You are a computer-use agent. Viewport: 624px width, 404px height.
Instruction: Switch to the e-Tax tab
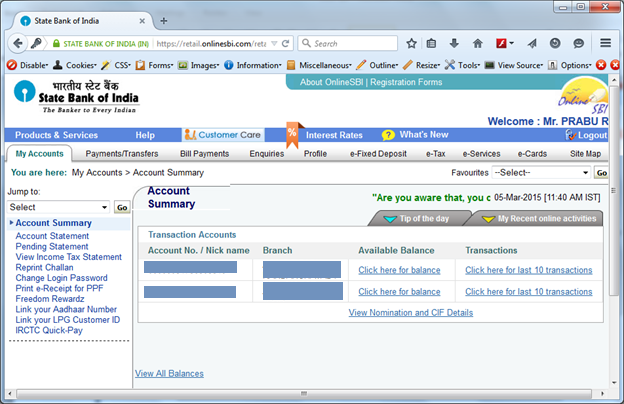coord(436,154)
